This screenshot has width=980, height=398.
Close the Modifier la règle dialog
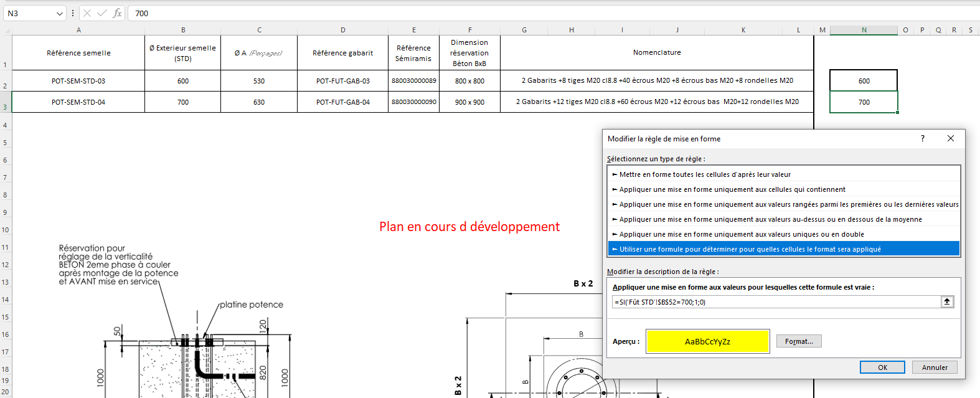950,138
